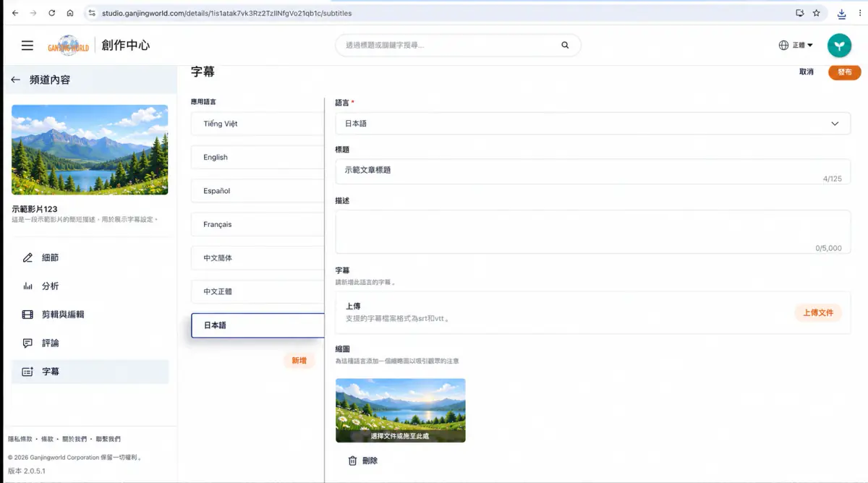Open the 正體 language dropdown

click(802, 45)
